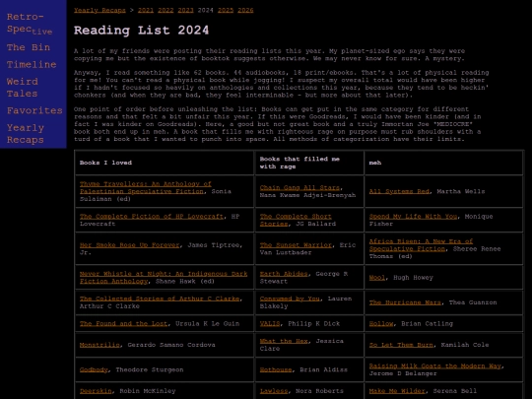This screenshot has height=399, width=532.
Task: Open the Wool book link
Action: [x=377, y=278]
